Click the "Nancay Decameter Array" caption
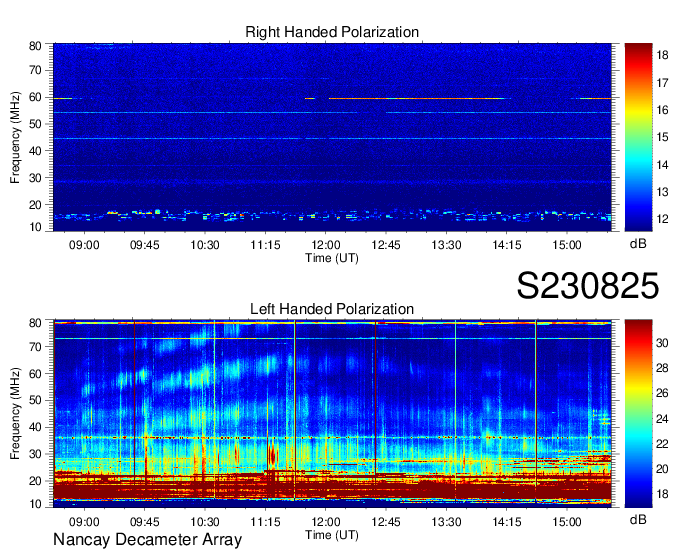680x552 pixels. coord(147,540)
